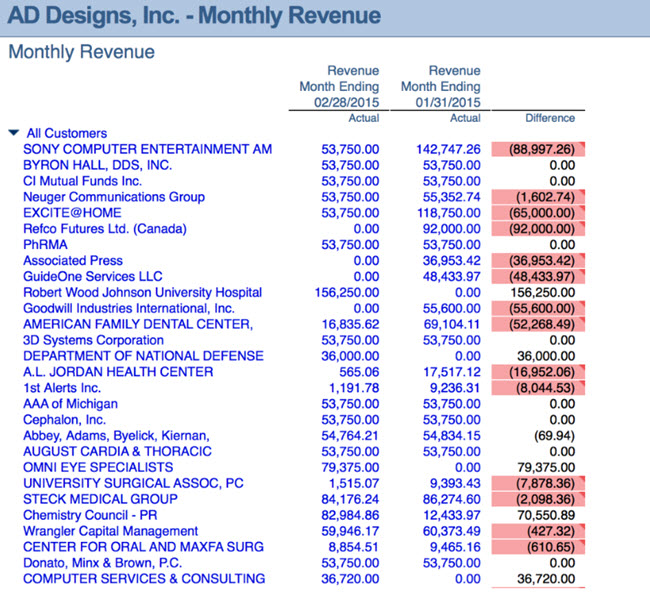Click the Difference column header
Image resolution: width=650 pixels, height=592 pixels.
[x=550, y=118]
